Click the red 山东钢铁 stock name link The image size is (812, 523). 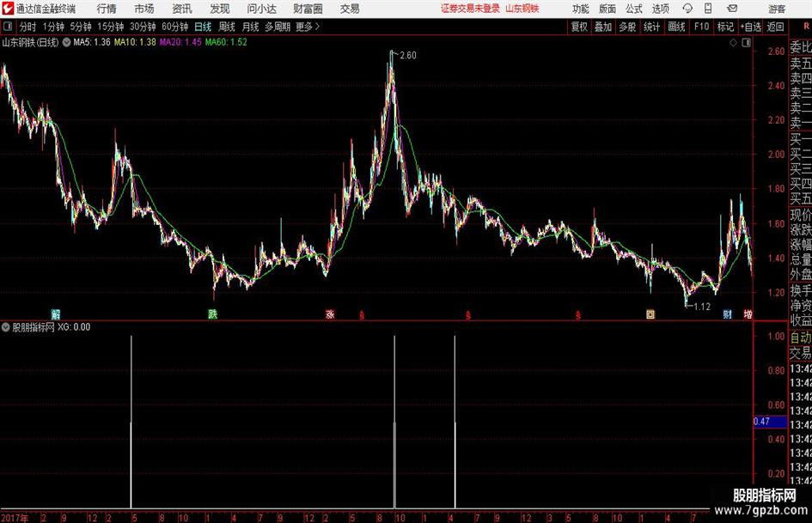pos(522,9)
